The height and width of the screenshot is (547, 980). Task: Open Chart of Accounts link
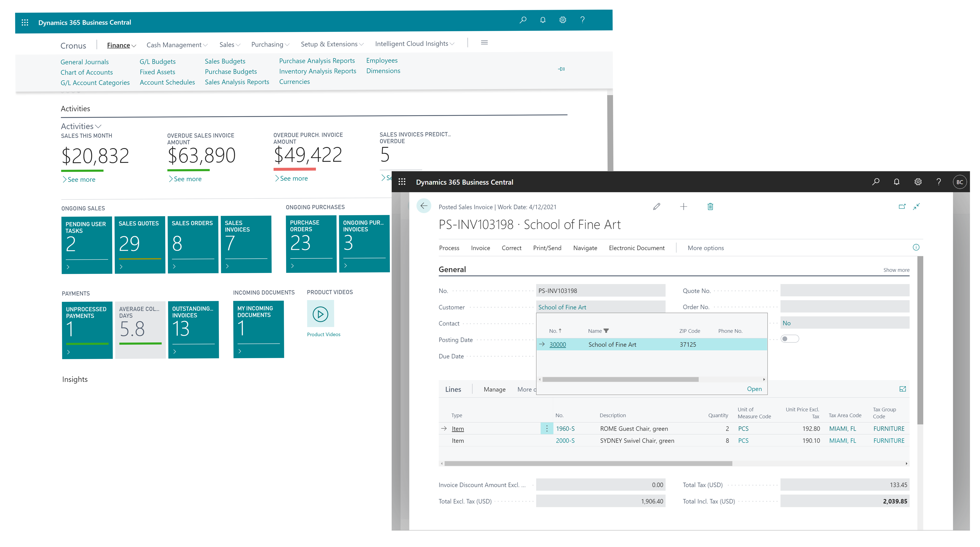(x=87, y=72)
